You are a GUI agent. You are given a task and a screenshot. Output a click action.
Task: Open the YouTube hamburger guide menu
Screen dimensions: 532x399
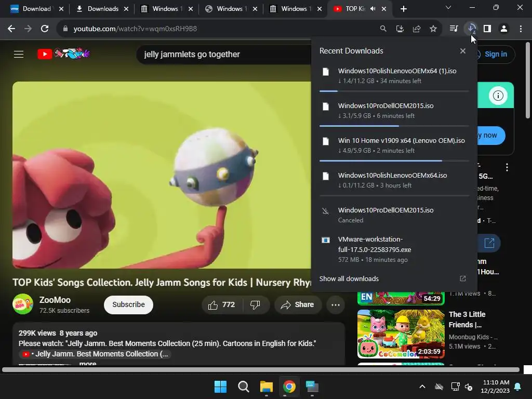coord(19,54)
